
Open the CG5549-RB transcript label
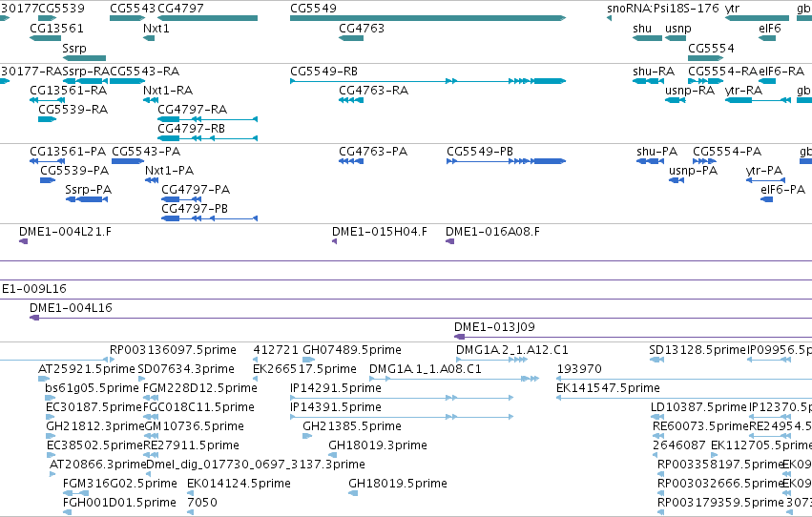point(323,72)
